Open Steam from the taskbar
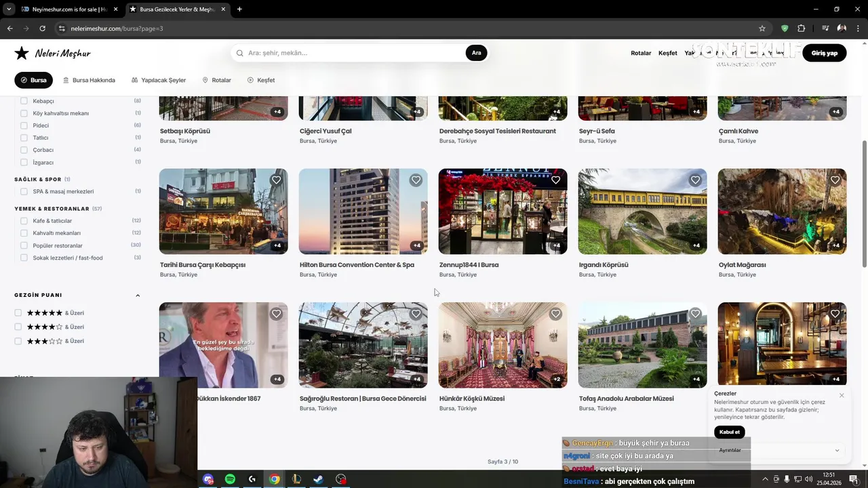The height and width of the screenshot is (488, 868). [318, 479]
